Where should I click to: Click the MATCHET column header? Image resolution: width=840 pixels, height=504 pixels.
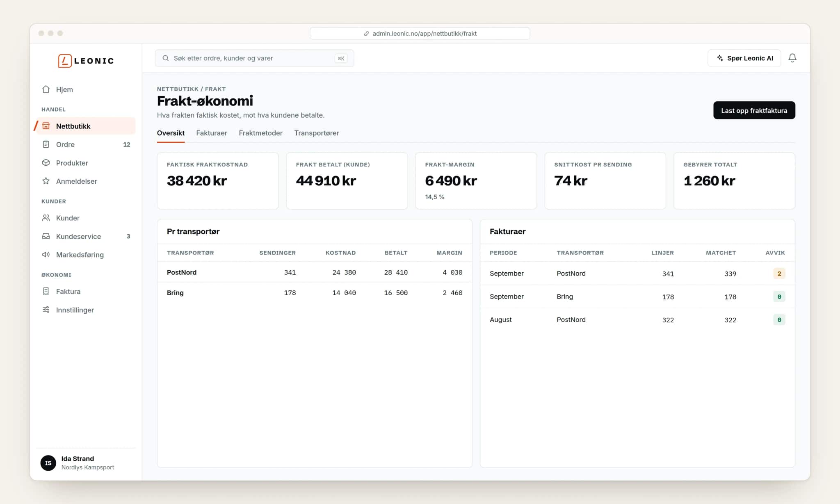pyautogui.click(x=721, y=253)
